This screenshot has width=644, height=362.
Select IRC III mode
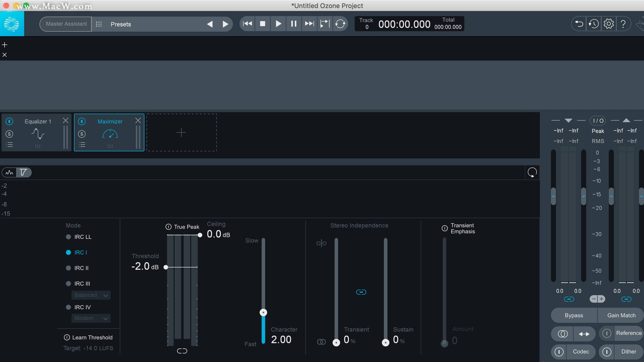click(78, 284)
